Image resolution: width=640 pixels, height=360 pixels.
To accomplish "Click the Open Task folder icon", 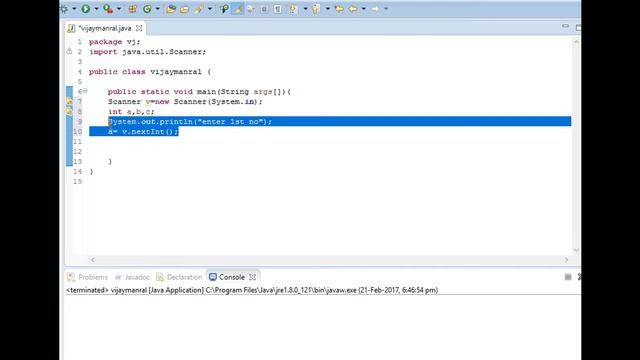I will pyautogui.click(x=184, y=9).
